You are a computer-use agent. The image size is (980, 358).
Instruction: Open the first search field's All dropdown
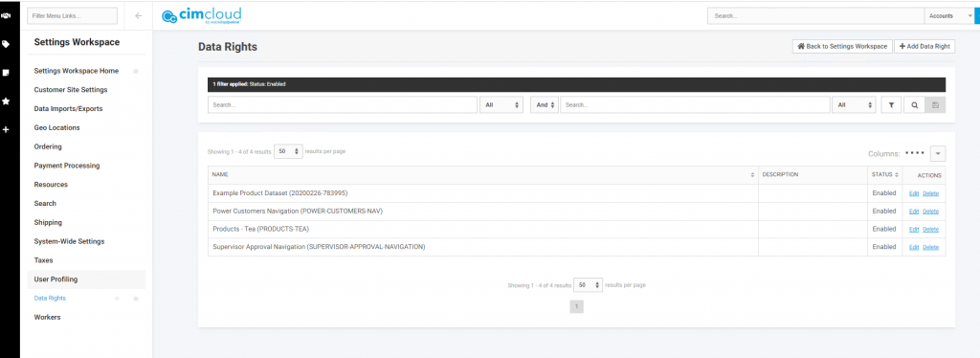501,105
